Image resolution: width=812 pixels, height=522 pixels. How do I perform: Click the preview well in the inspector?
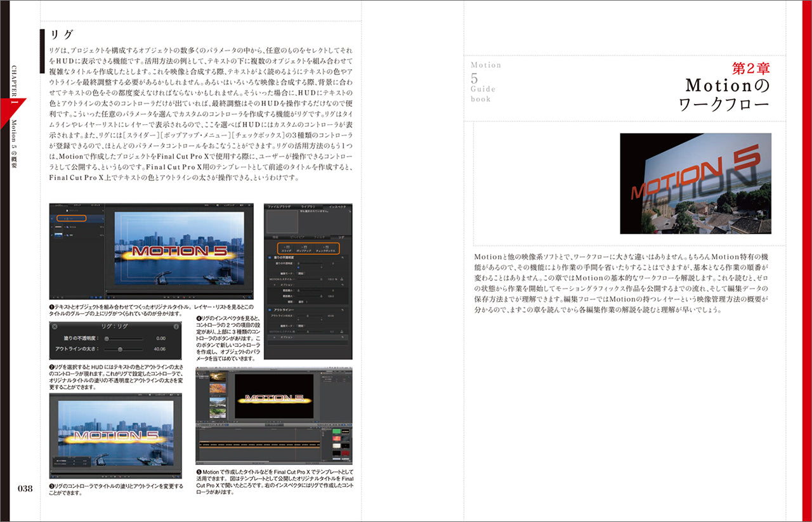click(x=282, y=221)
